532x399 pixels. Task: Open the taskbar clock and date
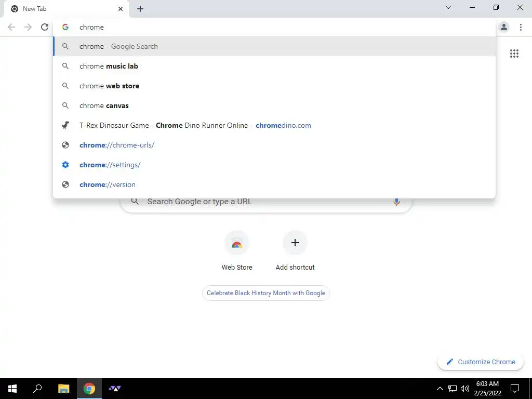[487, 389]
